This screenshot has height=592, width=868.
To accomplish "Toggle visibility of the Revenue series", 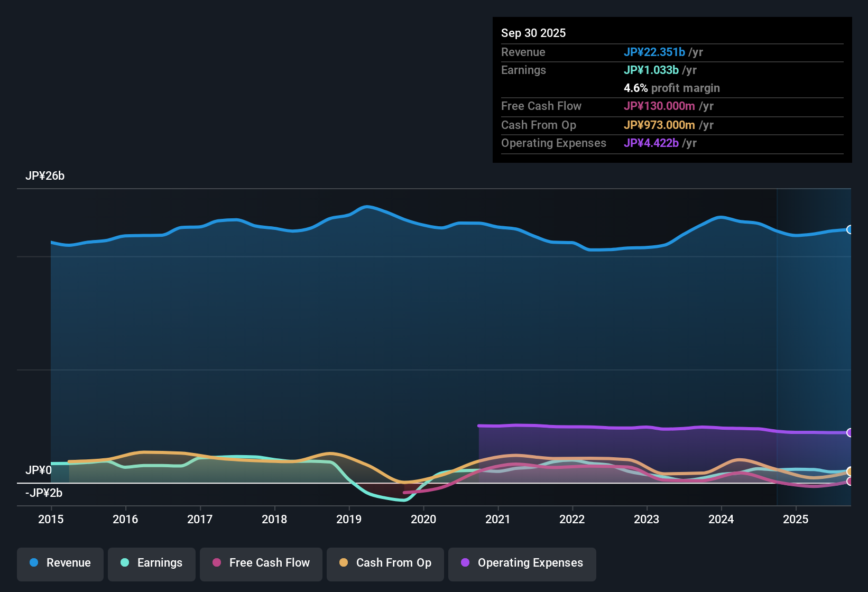I will (60, 563).
